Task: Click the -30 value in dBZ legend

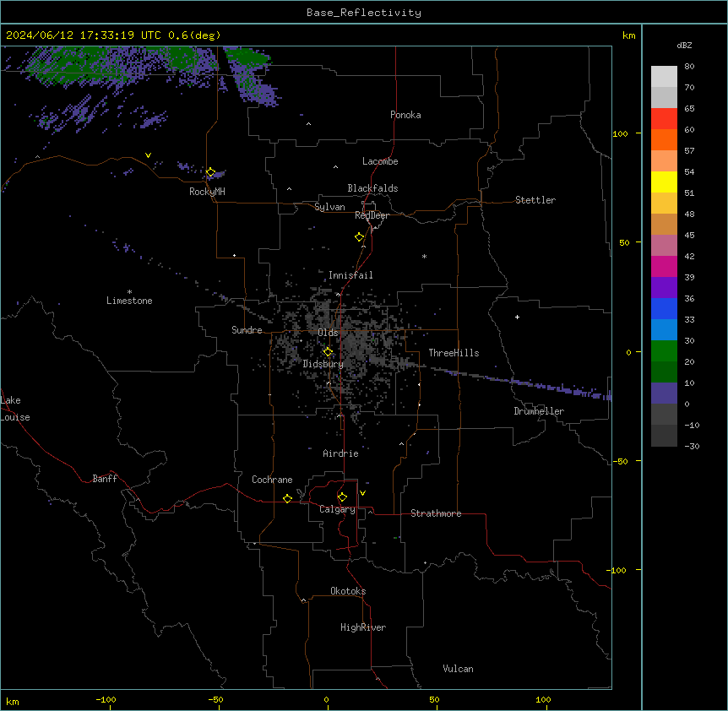Action: coord(692,446)
